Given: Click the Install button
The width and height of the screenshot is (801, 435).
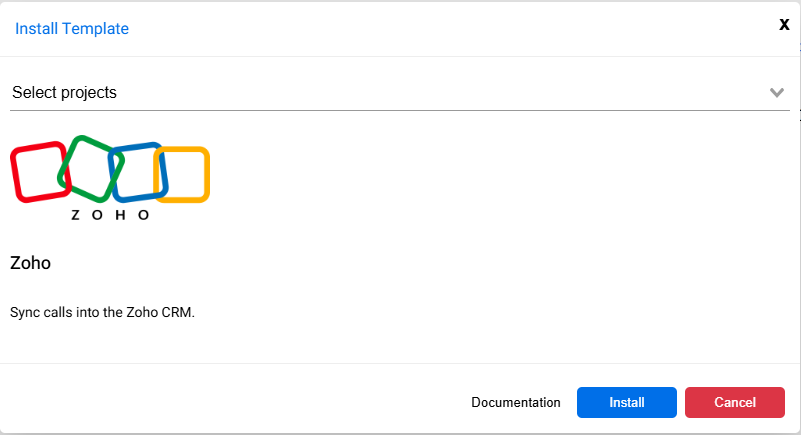Looking at the screenshot, I should coord(627,402).
